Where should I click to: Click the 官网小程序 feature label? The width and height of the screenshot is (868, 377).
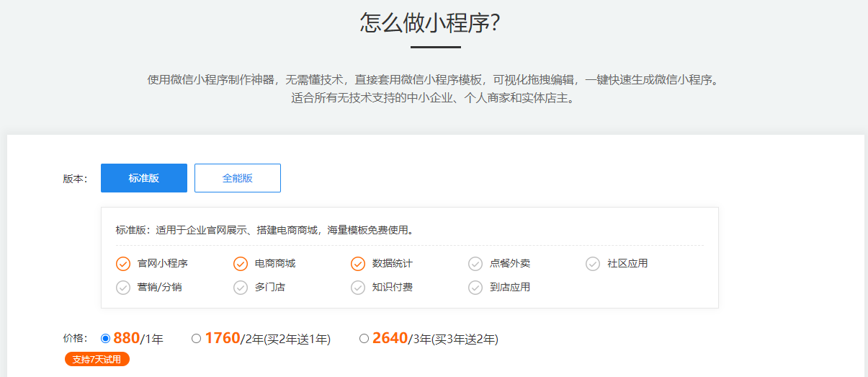point(162,264)
